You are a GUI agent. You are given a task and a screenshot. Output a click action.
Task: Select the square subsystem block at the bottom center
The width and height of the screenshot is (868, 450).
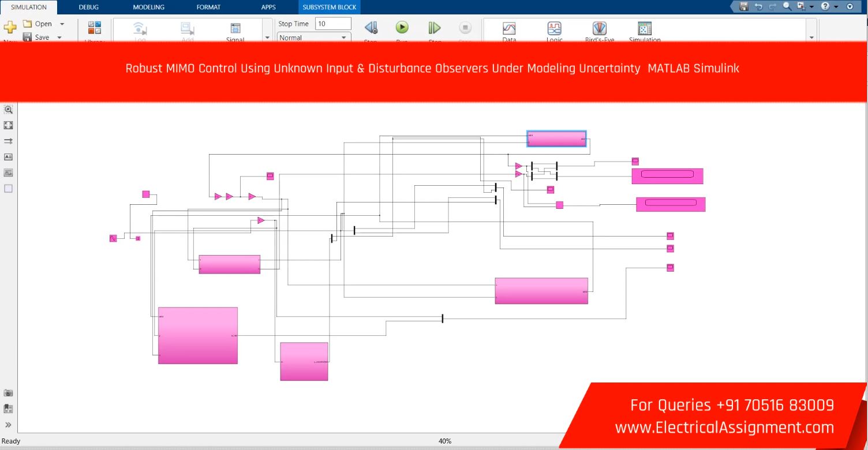coord(304,362)
